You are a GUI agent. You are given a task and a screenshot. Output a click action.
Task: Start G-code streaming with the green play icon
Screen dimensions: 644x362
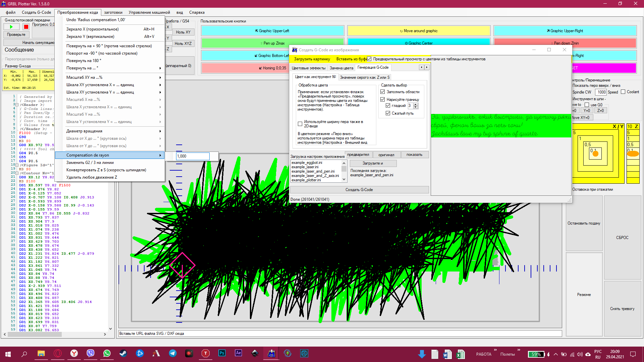click(x=11, y=26)
